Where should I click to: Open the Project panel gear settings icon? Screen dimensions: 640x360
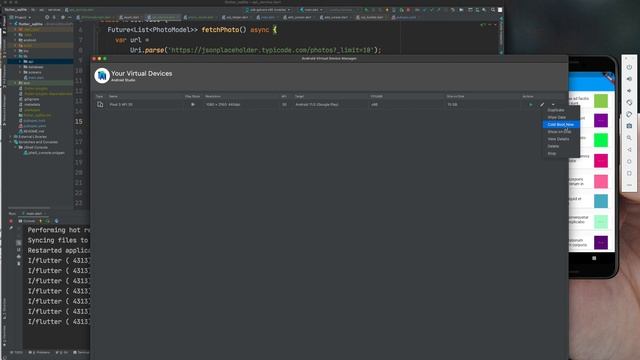[x=62, y=18]
